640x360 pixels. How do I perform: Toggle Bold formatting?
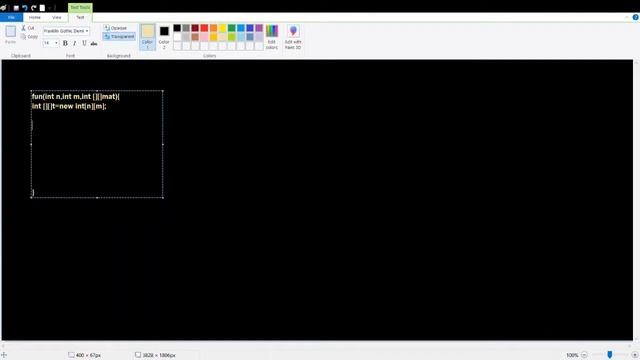tap(65, 43)
